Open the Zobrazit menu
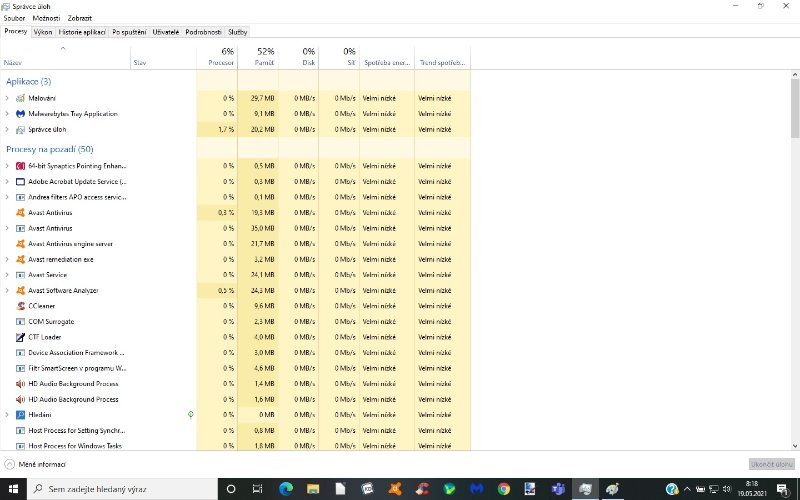 pyautogui.click(x=80, y=18)
